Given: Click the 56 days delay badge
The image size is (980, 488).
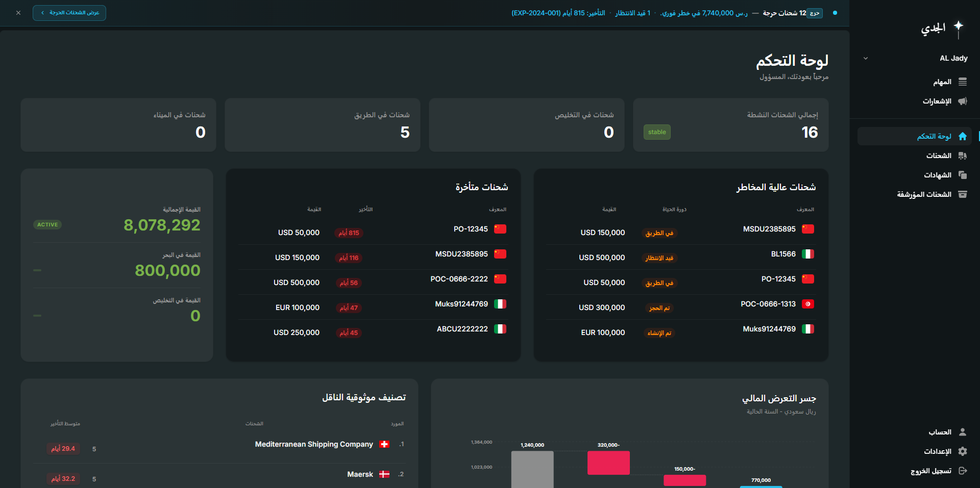Looking at the screenshot, I should click(349, 283).
